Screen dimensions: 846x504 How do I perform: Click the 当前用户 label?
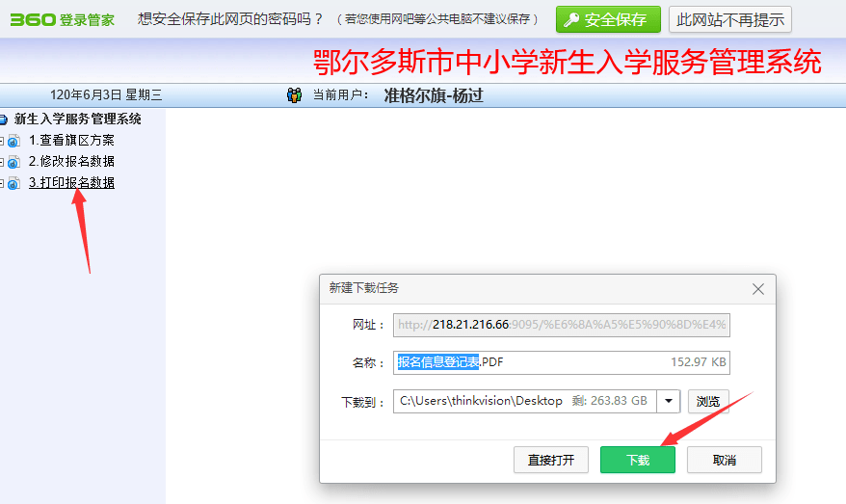pos(341,95)
